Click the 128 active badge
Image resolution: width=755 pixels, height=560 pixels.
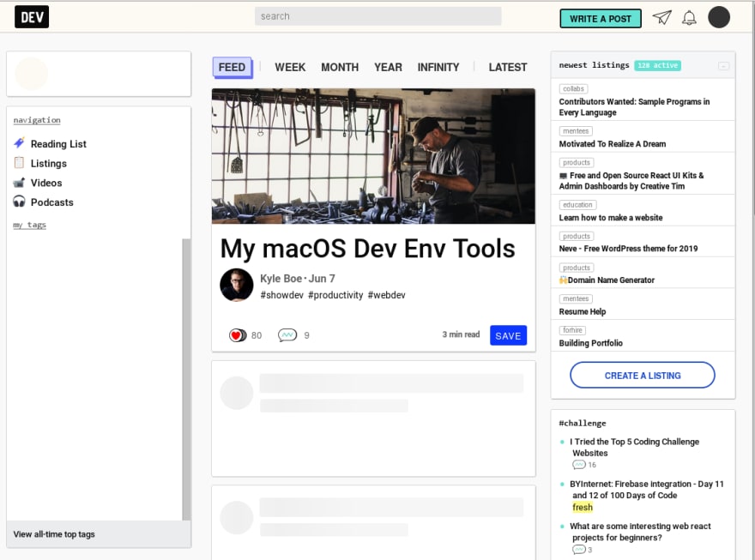657,65
